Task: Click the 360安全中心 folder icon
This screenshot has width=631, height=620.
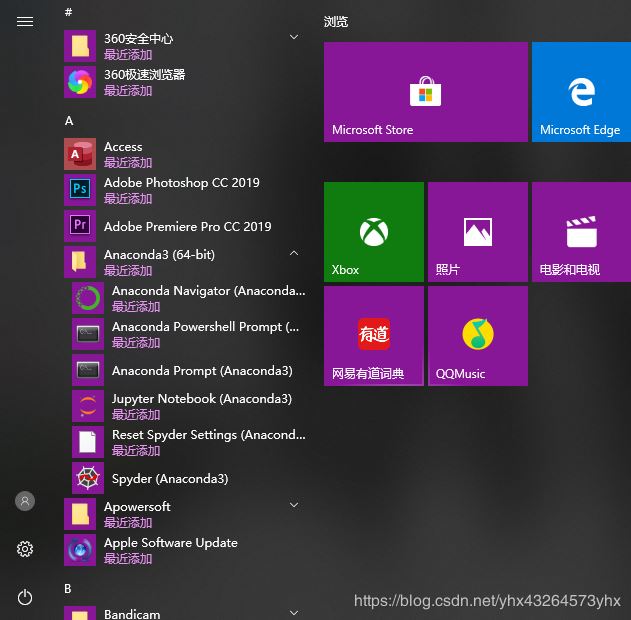Action: point(80,46)
